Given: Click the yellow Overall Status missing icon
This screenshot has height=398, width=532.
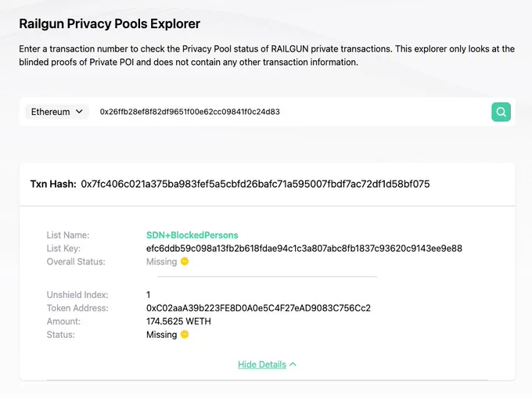Looking at the screenshot, I should 185,261.
